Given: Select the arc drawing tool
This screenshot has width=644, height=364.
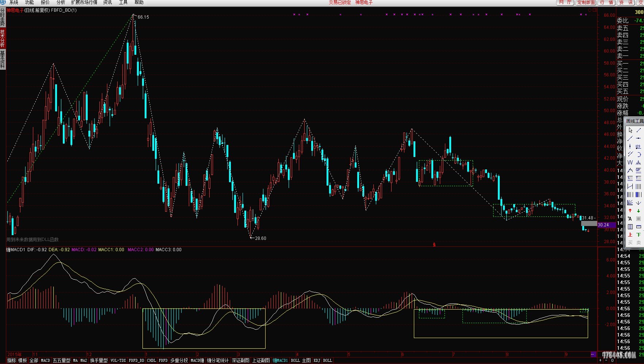Looking at the screenshot, I should [x=639, y=154].
